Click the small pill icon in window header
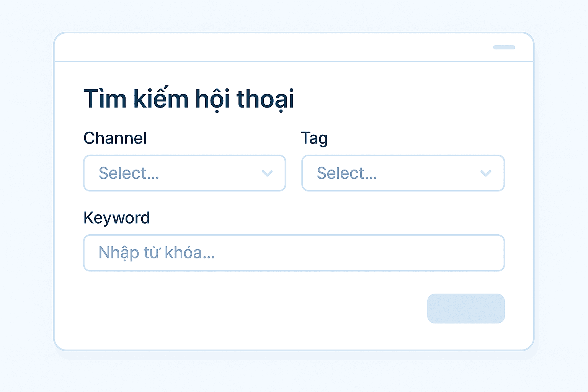Viewport: 588px width, 392px height. [504, 47]
